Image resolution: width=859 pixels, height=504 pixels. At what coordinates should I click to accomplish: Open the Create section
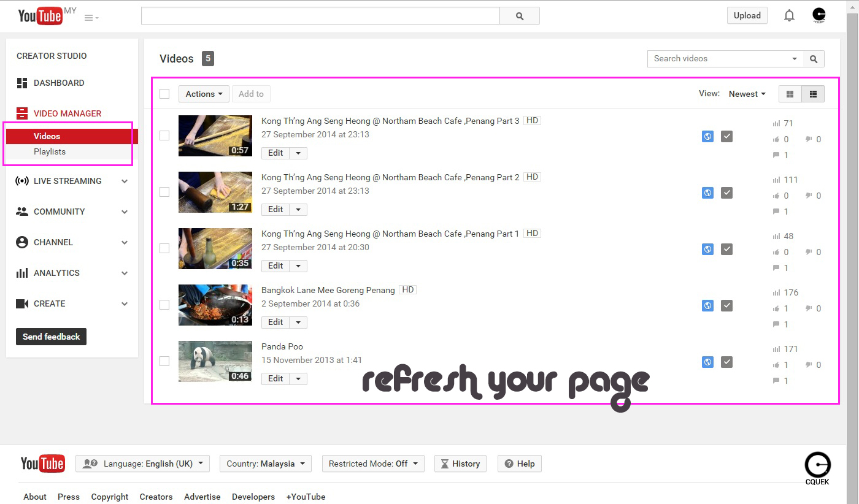tap(49, 304)
